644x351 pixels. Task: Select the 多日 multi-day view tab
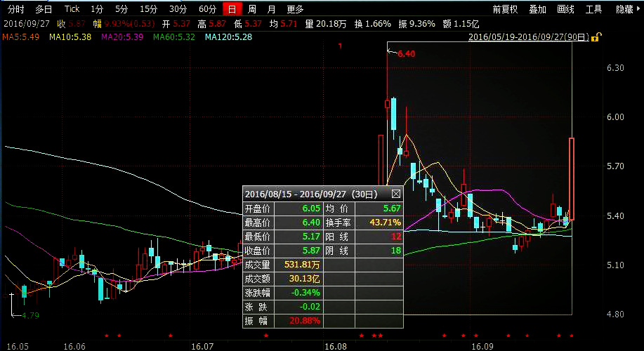coord(44,9)
